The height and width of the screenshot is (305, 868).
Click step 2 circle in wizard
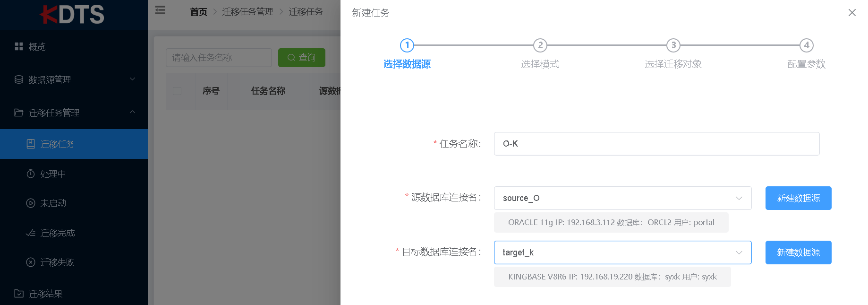pyautogui.click(x=540, y=45)
